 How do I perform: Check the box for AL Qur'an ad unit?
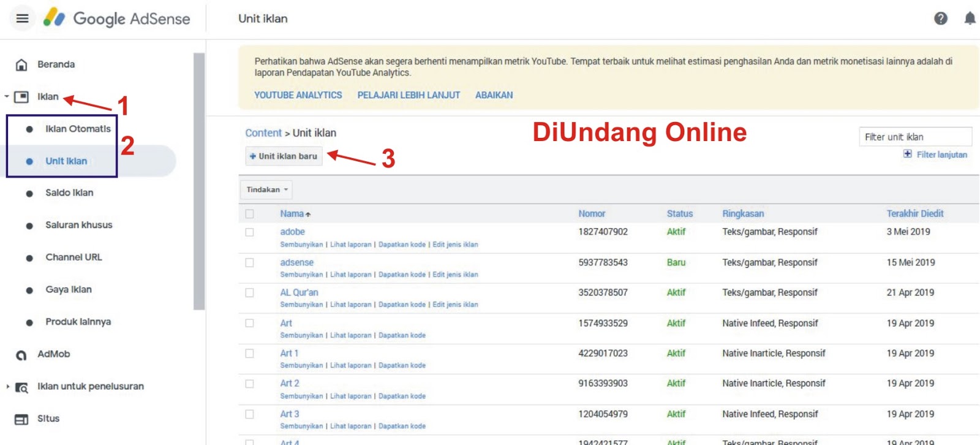tap(249, 292)
